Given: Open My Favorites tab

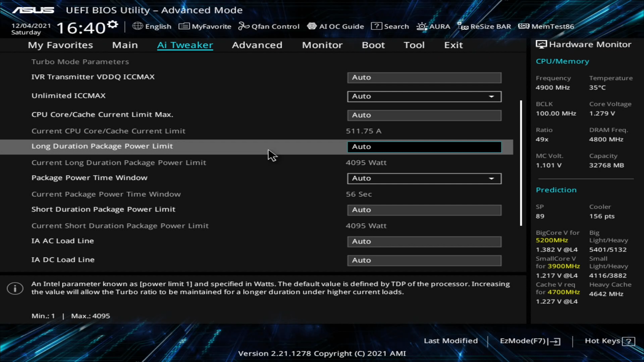Looking at the screenshot, I should (60, 45).
